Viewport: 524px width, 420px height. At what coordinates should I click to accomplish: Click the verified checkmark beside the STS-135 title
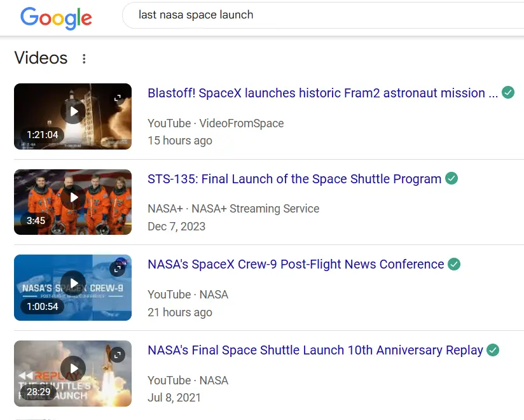(452, 179)
